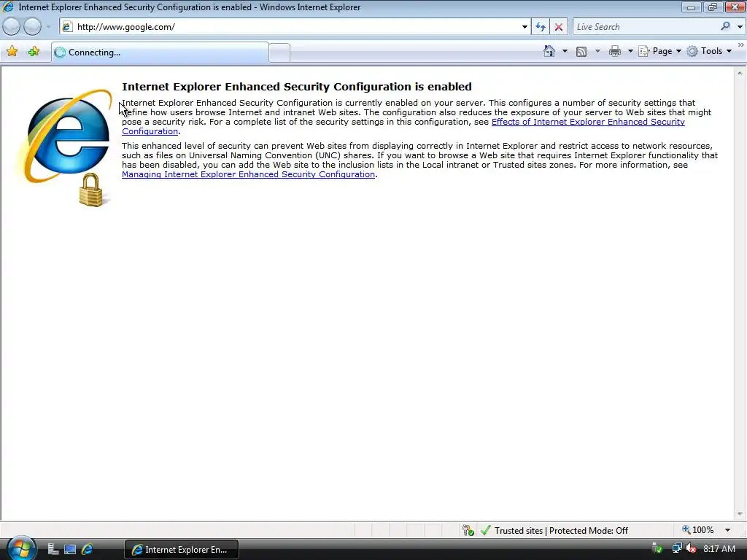Click the Back navigation button
747x560 pixels.
[12, 27]
